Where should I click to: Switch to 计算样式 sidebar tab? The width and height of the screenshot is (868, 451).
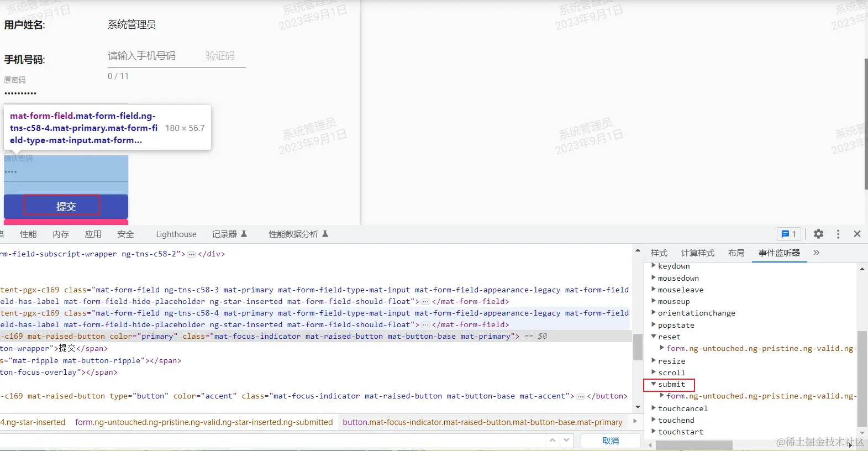pyautogui.click(x=697, y=253)
